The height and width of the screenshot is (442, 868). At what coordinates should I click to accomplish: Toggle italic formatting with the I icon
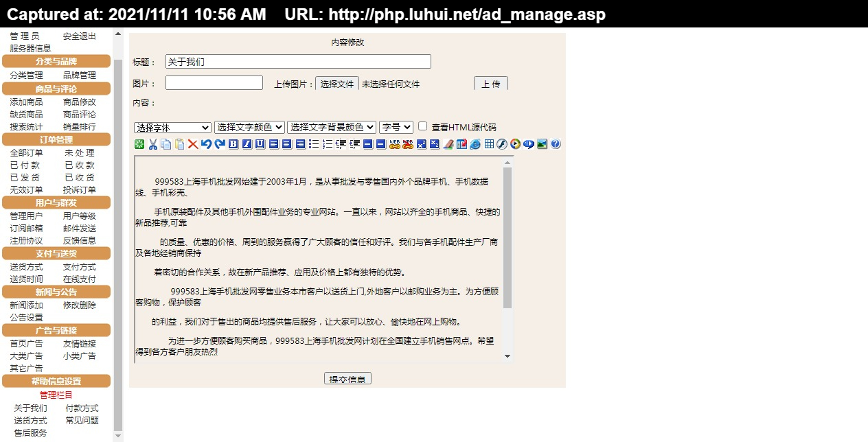click(247, 144)
